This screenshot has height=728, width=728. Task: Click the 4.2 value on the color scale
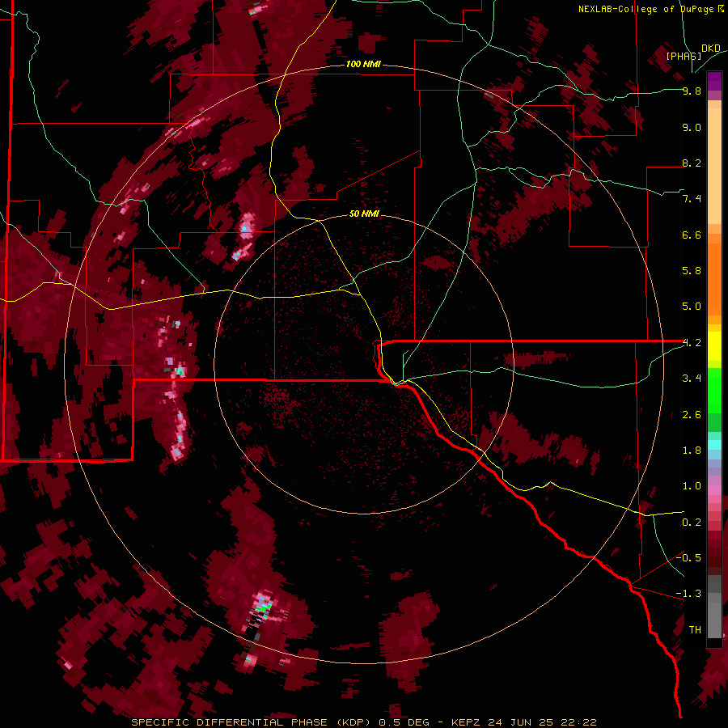[692, 343]
